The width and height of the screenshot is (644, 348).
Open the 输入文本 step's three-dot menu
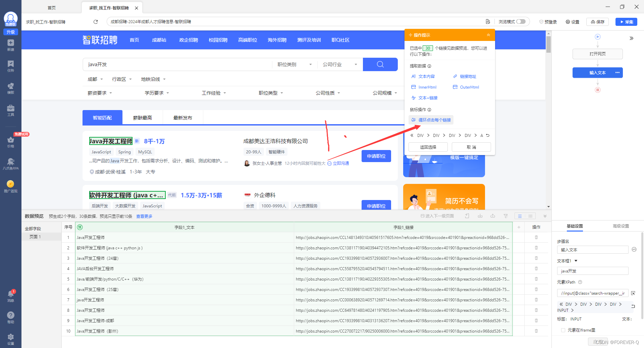point(617,72)
